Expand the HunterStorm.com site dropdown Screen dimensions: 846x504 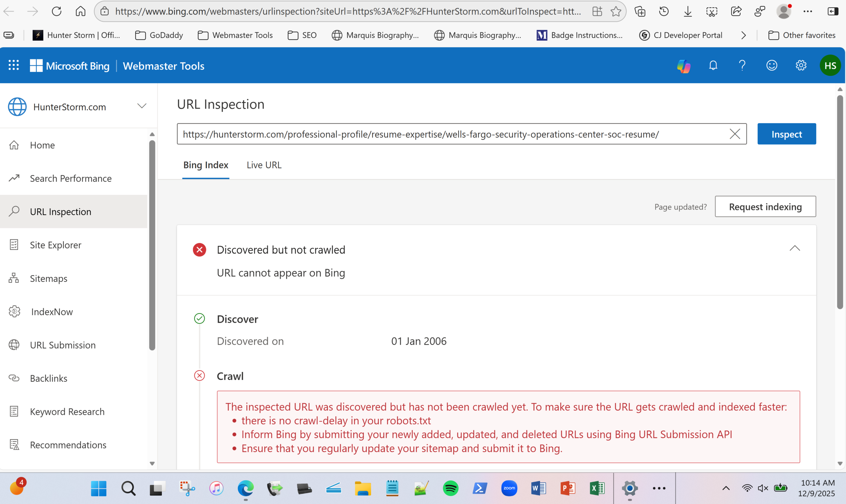click(x=142, y=106)
